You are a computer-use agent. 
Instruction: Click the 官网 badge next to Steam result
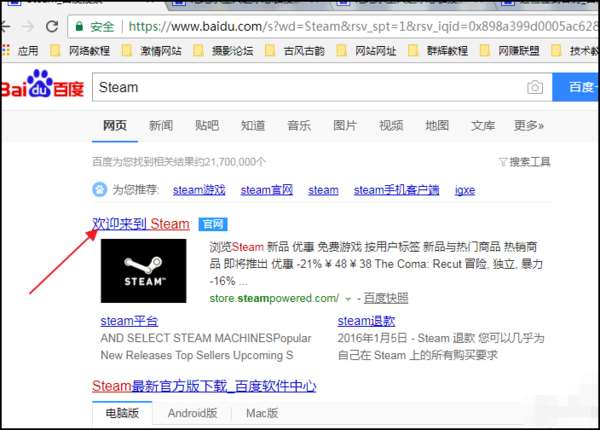[213, 224]
